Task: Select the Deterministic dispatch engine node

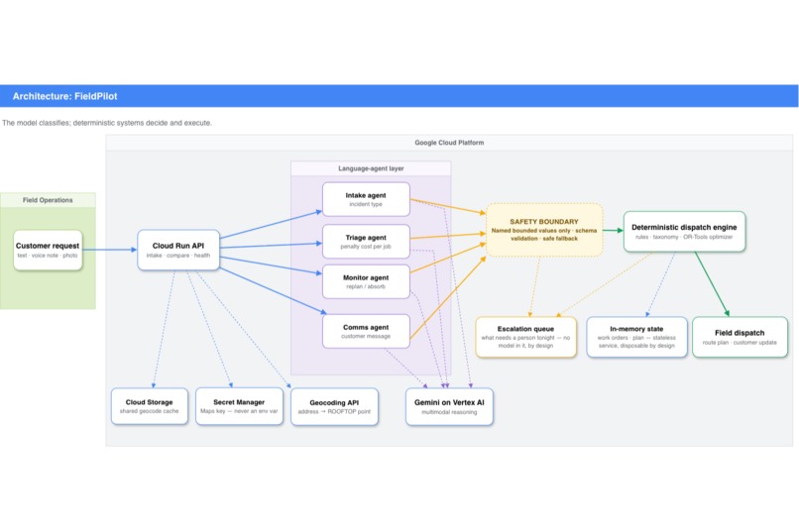Action: (684, 232)
